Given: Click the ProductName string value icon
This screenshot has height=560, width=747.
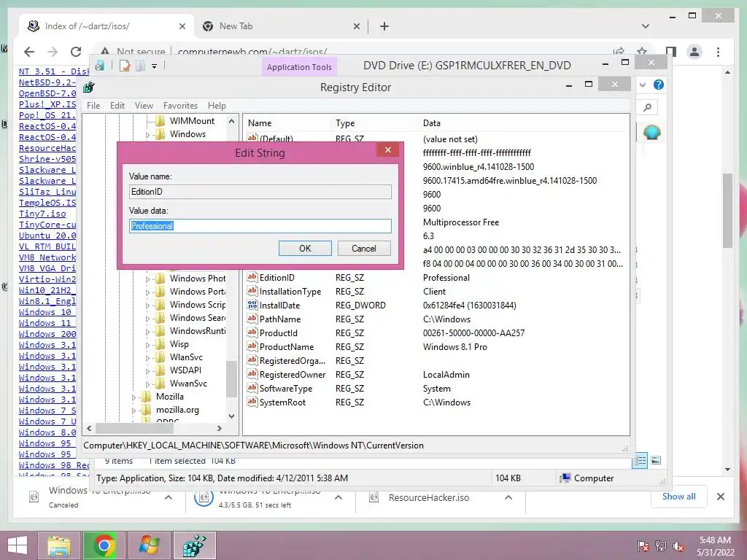Looking at the screenshot, I should [x=252, y=346].
